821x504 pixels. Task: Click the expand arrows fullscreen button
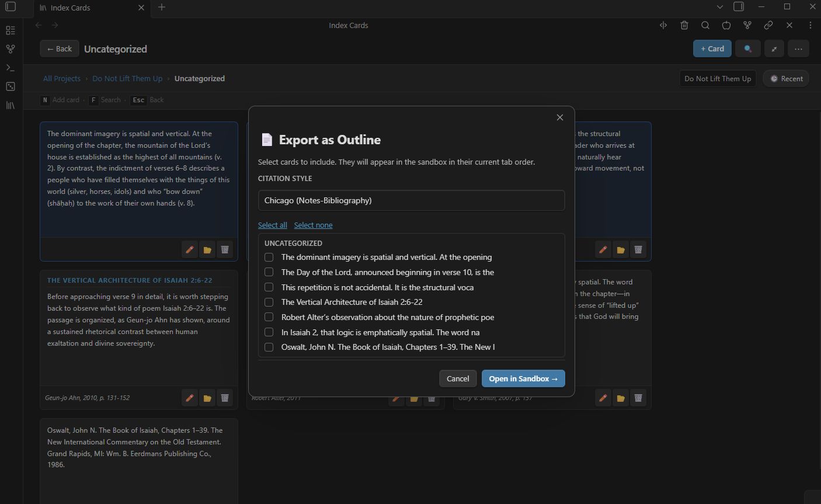(774, 49)
